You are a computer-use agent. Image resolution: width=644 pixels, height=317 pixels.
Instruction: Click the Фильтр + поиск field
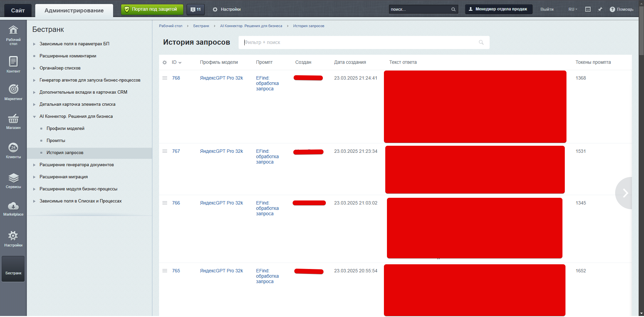pos(359,43)
